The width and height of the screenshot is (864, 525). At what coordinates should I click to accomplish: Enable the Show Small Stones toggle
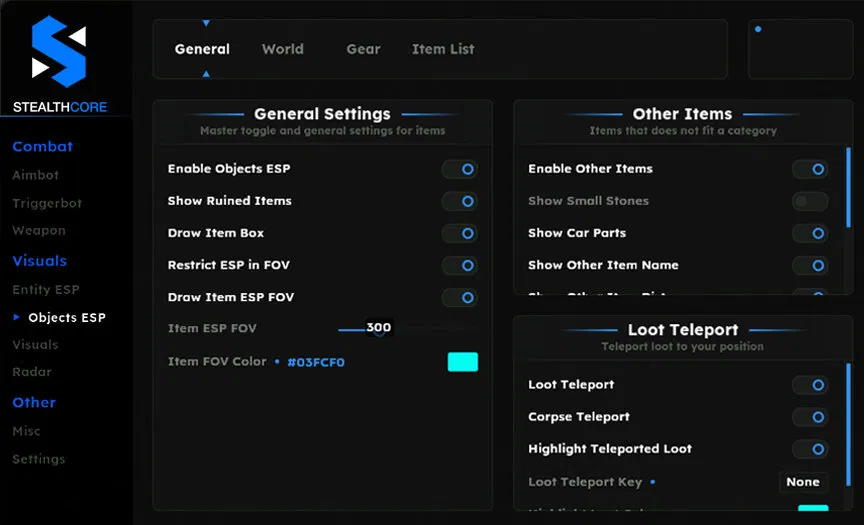[x=810, y=201]
